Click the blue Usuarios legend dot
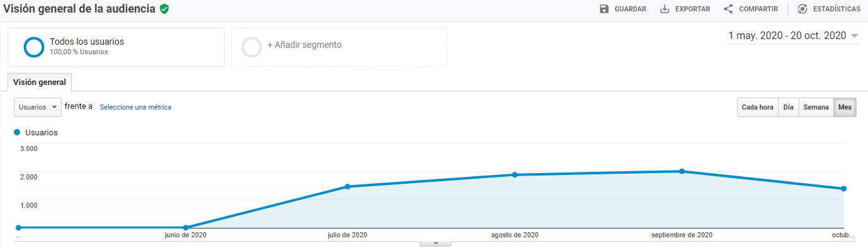This screenshot has width=868, height=248. [x=18, y=132]
